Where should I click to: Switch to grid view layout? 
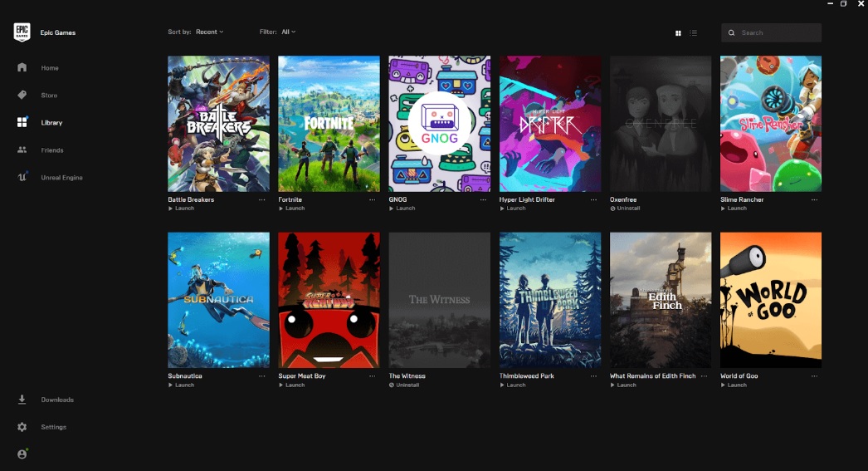coord(678,33)
